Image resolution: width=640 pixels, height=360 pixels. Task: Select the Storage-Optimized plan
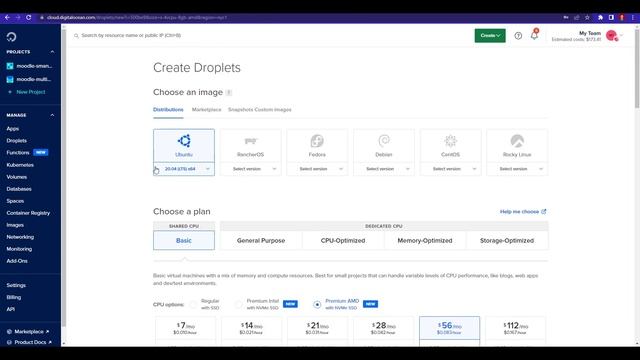pos(507,240)
